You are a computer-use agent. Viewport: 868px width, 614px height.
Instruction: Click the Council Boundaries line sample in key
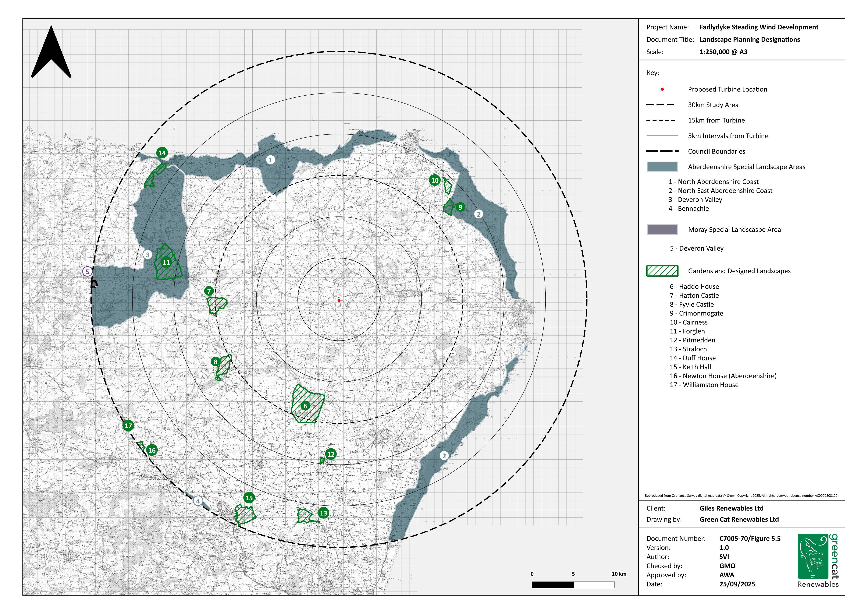662,151
